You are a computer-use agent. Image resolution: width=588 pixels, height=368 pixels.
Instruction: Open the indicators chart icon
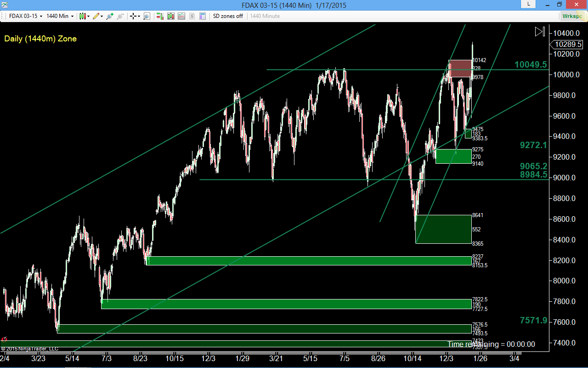pos(181,16)
